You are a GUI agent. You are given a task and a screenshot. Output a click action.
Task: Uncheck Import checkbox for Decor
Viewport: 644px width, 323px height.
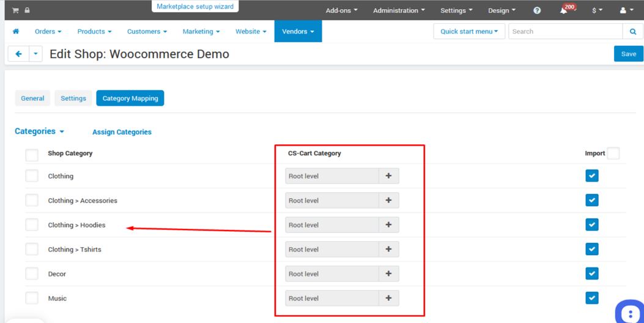(x=592, y=274)
